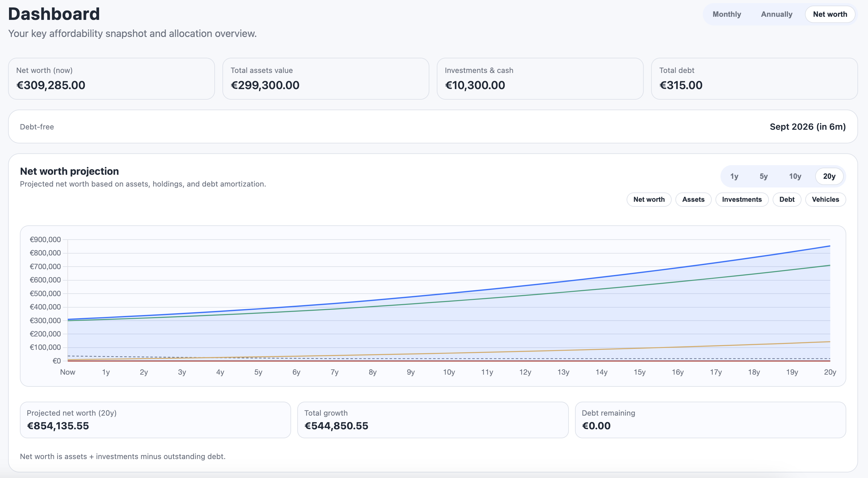Screen dimensions: 868x478
Task: Select the 1y projection range
Action: click(734, 176)
